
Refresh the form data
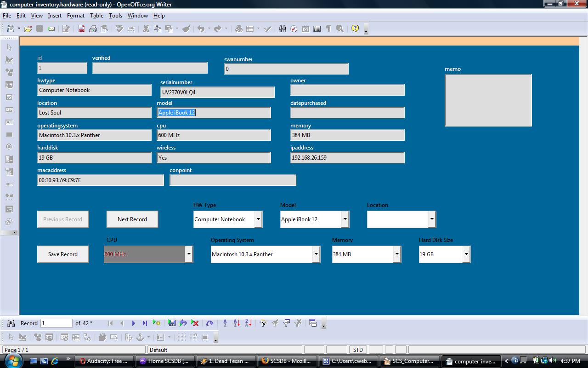point(210,323)
